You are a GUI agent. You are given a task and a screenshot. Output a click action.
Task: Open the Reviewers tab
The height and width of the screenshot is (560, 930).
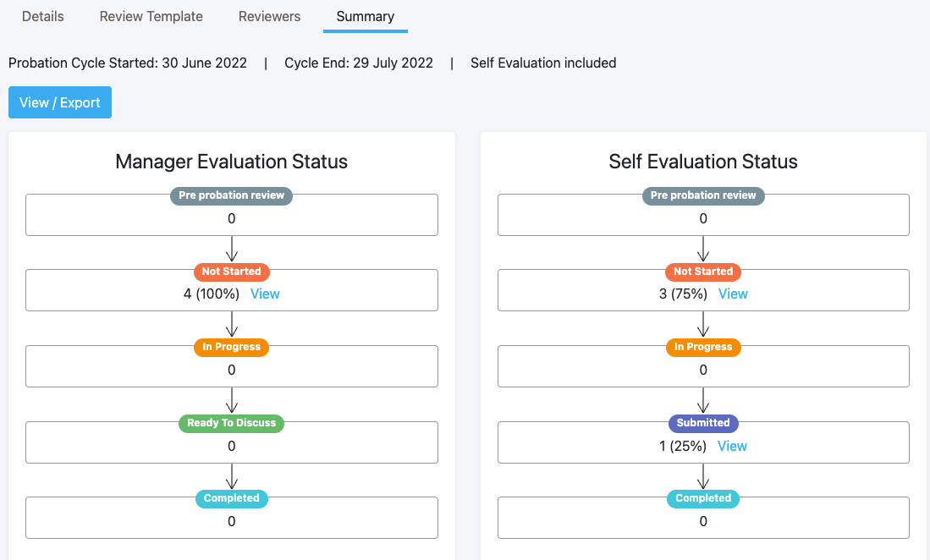point(269,17)
